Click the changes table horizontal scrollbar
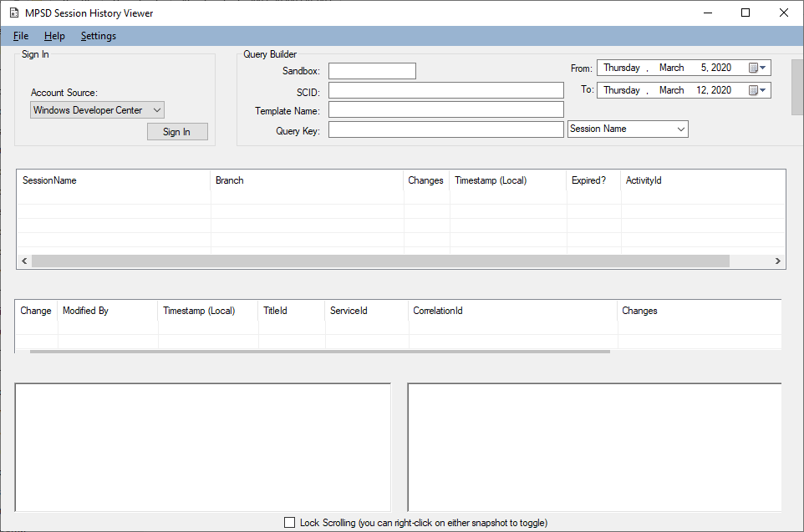The height and width of the screenshot is (532, 804). click(320, 352)
